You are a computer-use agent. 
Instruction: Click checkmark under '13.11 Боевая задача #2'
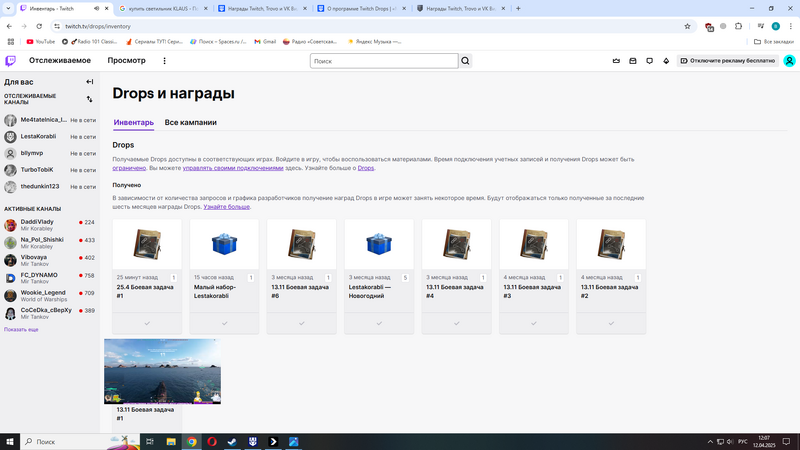[x=611, y=323]
